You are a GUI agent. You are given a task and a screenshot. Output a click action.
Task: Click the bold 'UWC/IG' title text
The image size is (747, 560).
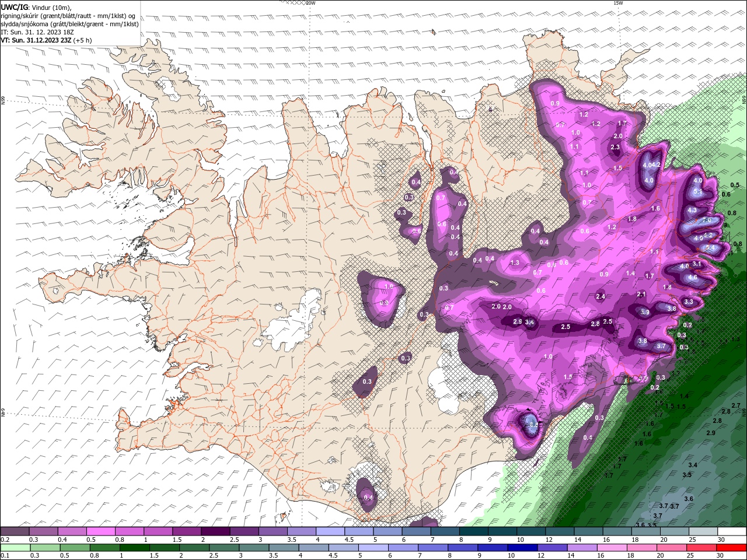(x=15, y=7)
